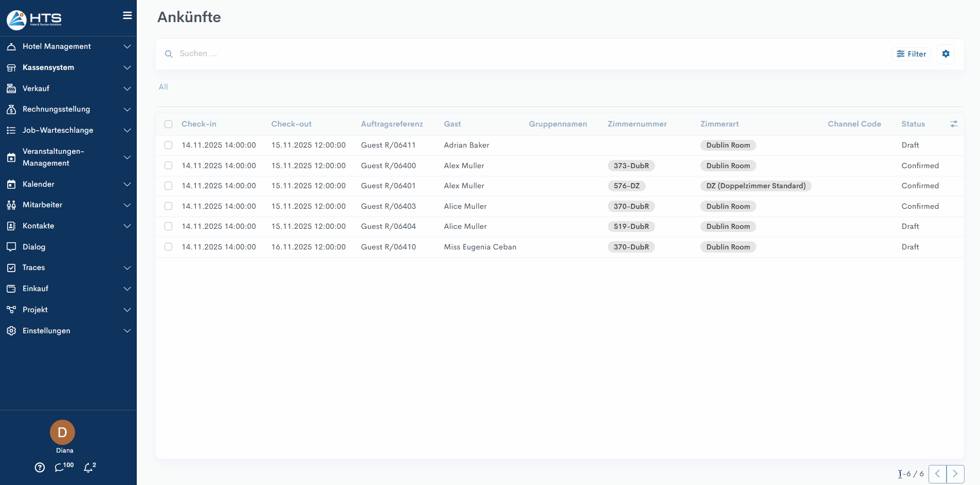Click the column options icon in table header
980x485 pixels.
tap(954, 124)
